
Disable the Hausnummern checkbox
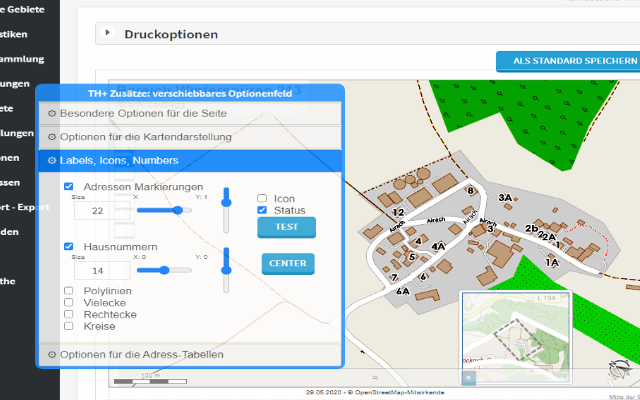(68, 246)
